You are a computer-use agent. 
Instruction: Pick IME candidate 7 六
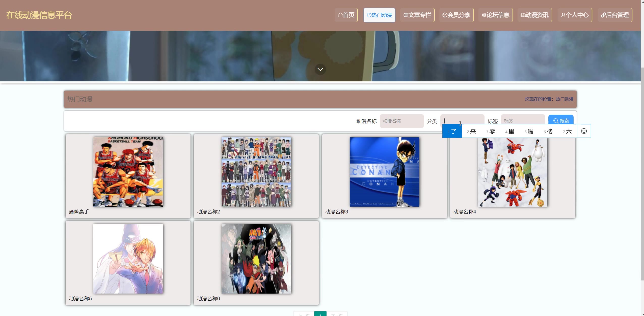567,131
